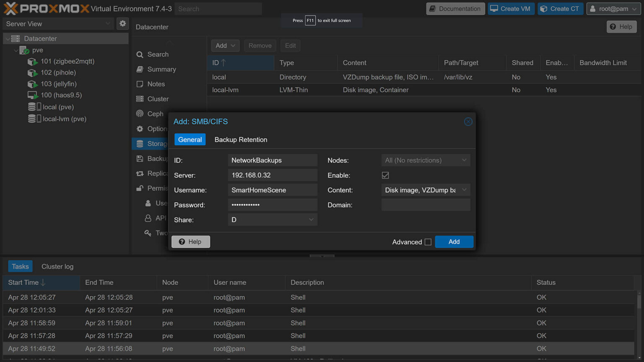The height and width of the screenshot is (362, 644).
Task: Select the Ceph icon in the Datacenter sidebar
Action: tap(140, 114)
